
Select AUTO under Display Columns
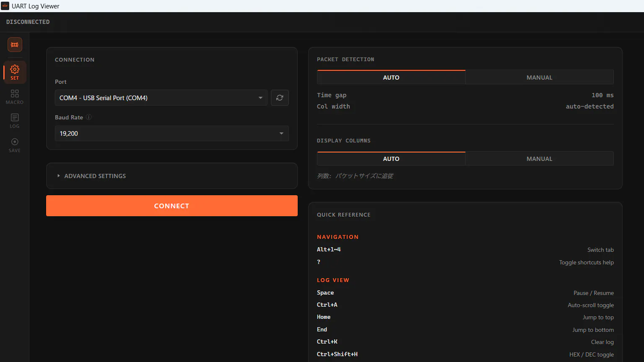click(391, 158)
